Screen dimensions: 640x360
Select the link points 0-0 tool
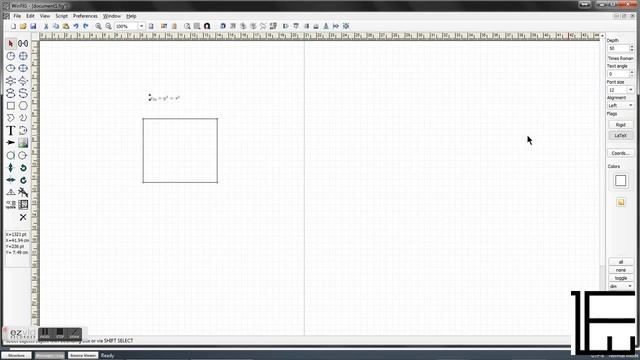[23, 43]
